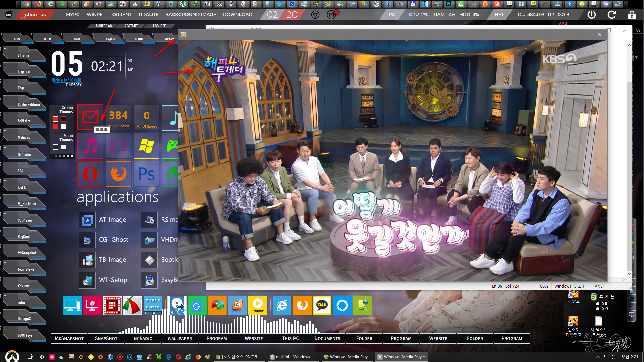Open Chrome from the top icon dock

[26, 4]
